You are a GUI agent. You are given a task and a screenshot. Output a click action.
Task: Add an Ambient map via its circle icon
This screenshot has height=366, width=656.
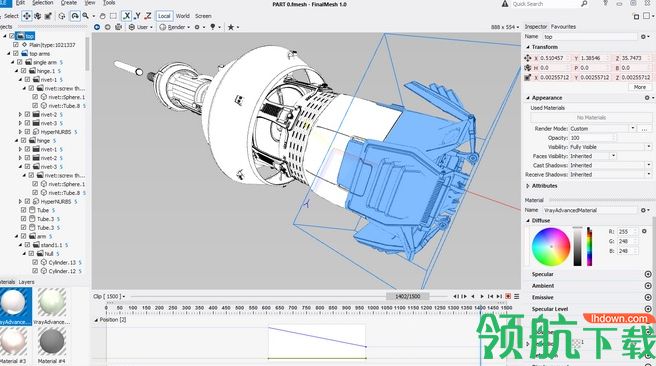(x=648, y=286)
